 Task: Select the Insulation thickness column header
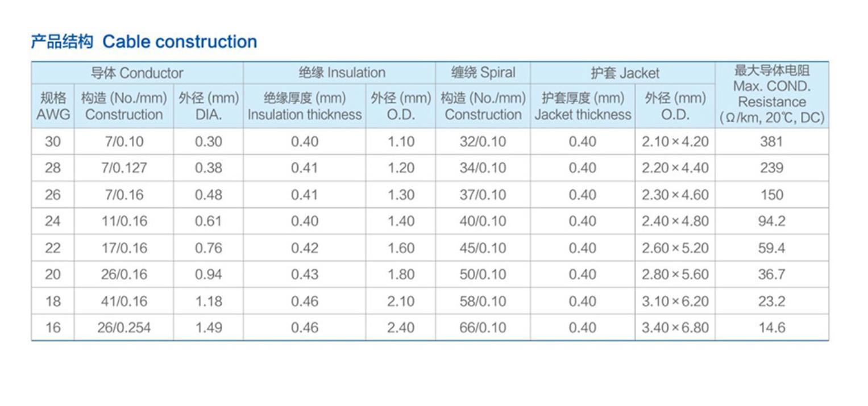click(305, 106)
